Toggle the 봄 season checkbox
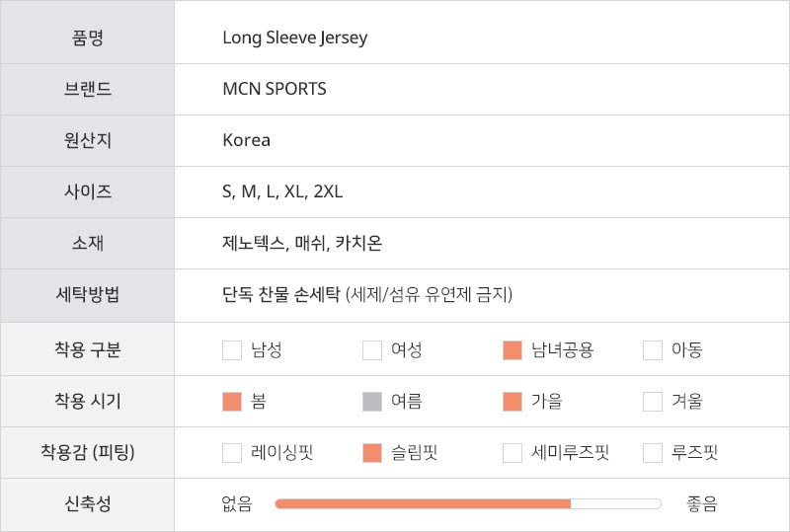The width and height of the screenshot is (790, 532). click(x=232, y=402)
